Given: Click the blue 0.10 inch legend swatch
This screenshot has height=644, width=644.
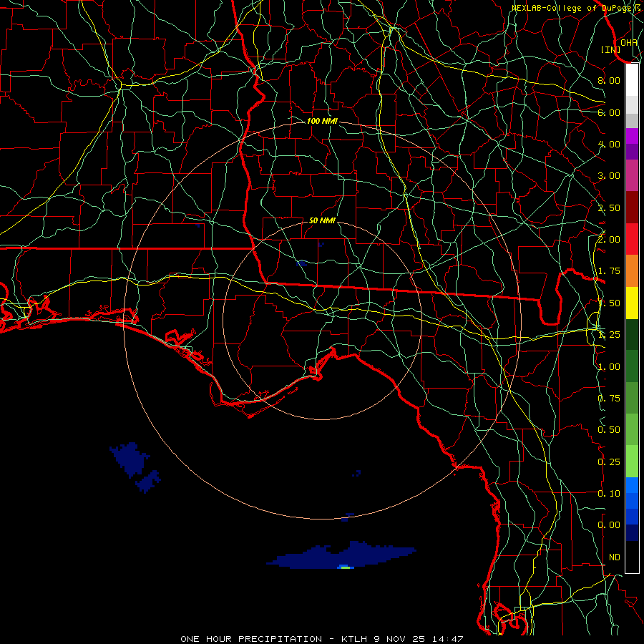Looking at the screenshot, I should [x=632, y=493].
